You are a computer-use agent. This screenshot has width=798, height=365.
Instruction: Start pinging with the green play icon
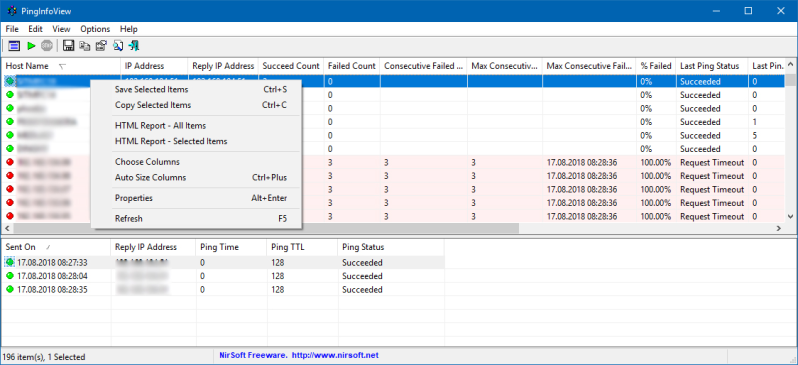click(31, 46)
